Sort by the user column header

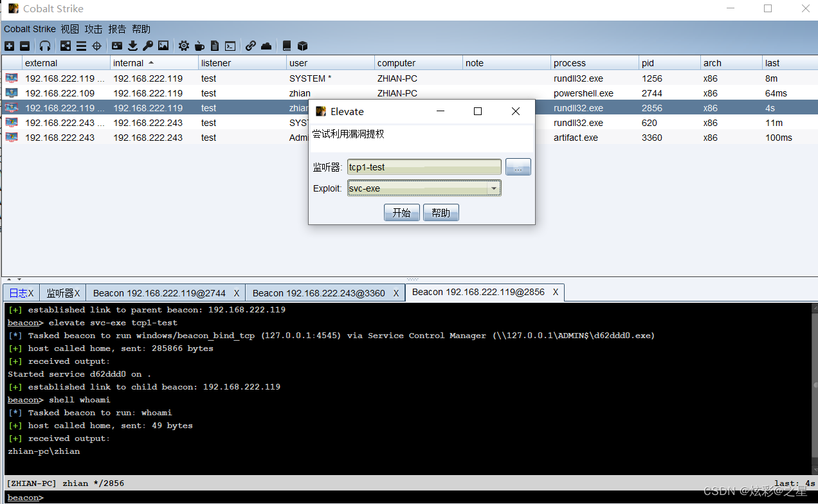coord(331,63)
